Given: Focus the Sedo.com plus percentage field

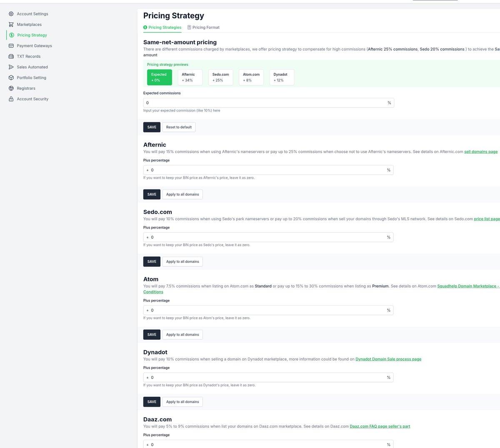Looking at the screenshot, I should click(x=268, y=237).
